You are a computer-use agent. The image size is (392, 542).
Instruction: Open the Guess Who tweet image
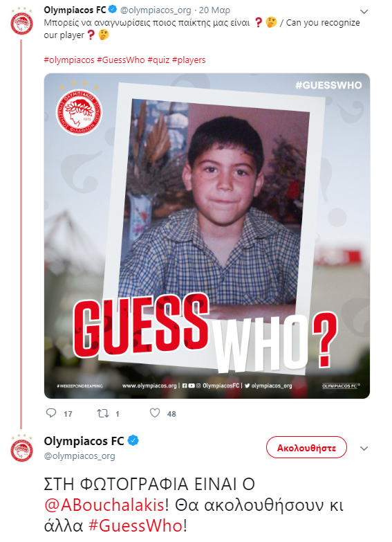click(207, 236)
